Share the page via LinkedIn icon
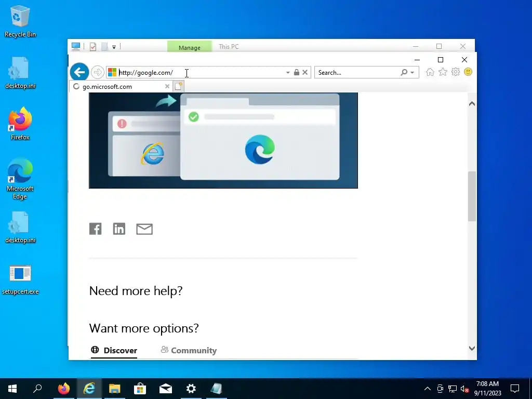532x399 pixels. point(119,229)
